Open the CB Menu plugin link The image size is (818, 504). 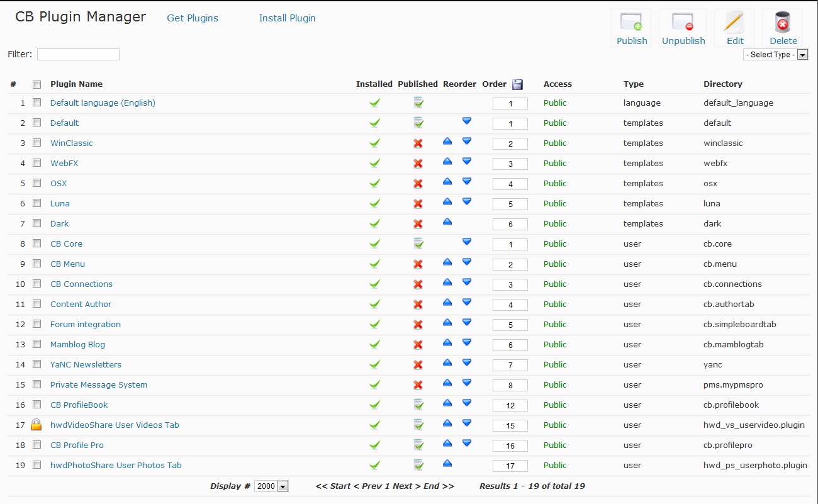[67, 264]
